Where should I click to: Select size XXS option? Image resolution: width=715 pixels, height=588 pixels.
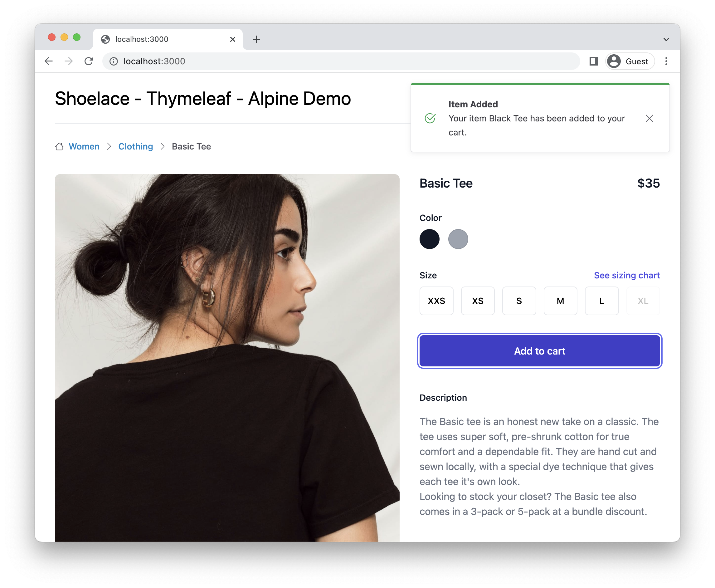[x=437, y=301]
